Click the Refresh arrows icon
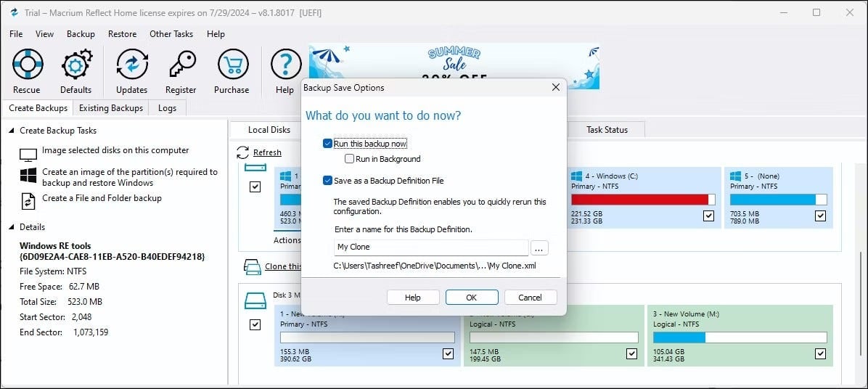Screen dimensions: 868x389 (x=242, y=152)
